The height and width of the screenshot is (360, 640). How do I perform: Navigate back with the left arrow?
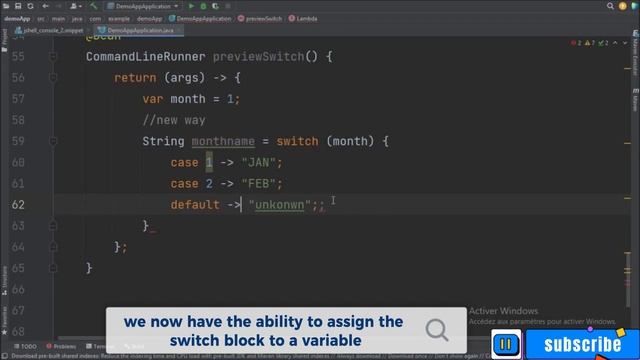click(45, 6)
